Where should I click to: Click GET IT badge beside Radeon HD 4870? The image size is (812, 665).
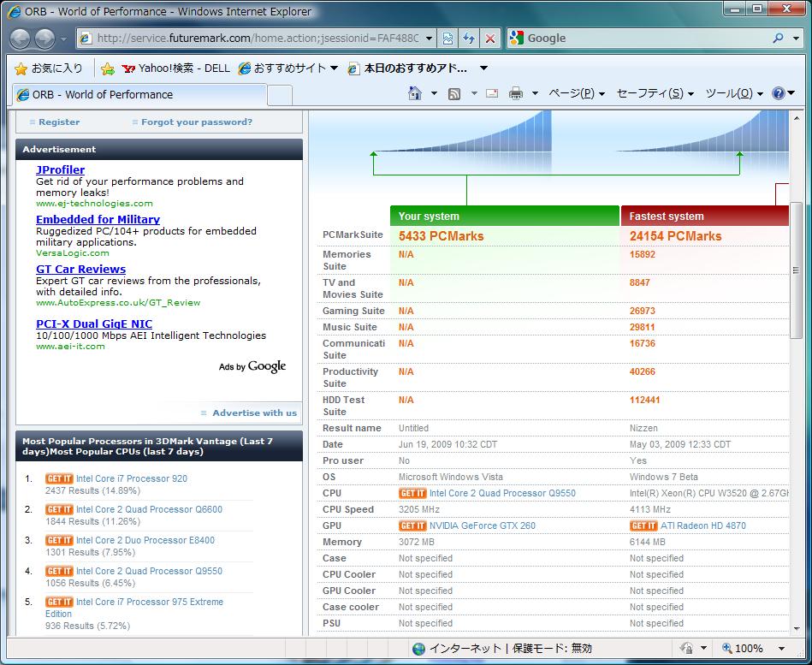643,525
